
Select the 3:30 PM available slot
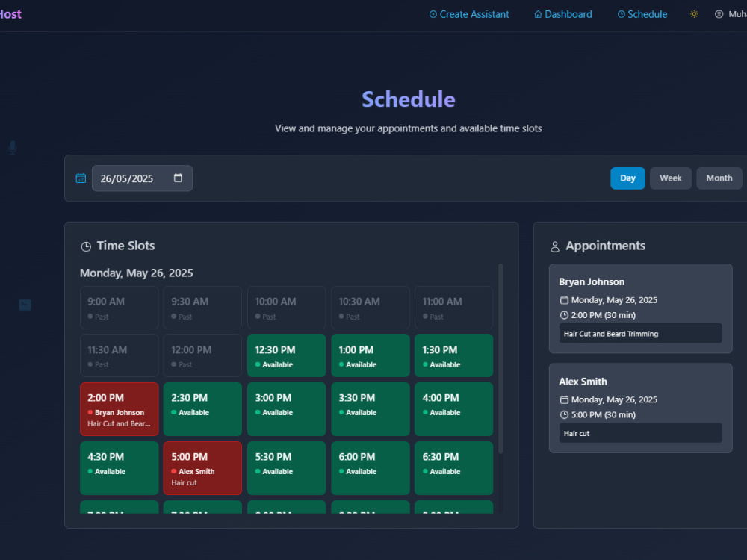(371, 409)
